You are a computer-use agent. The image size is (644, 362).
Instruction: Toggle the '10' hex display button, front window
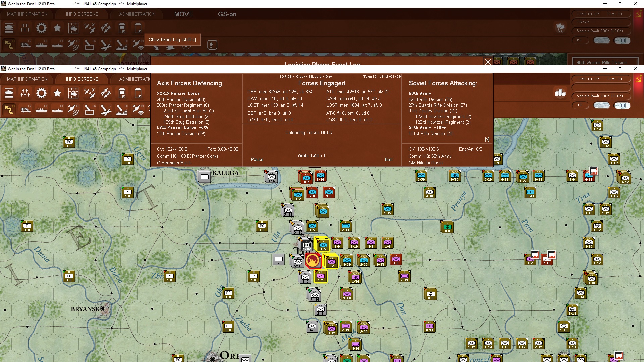(x=622, y=105)
